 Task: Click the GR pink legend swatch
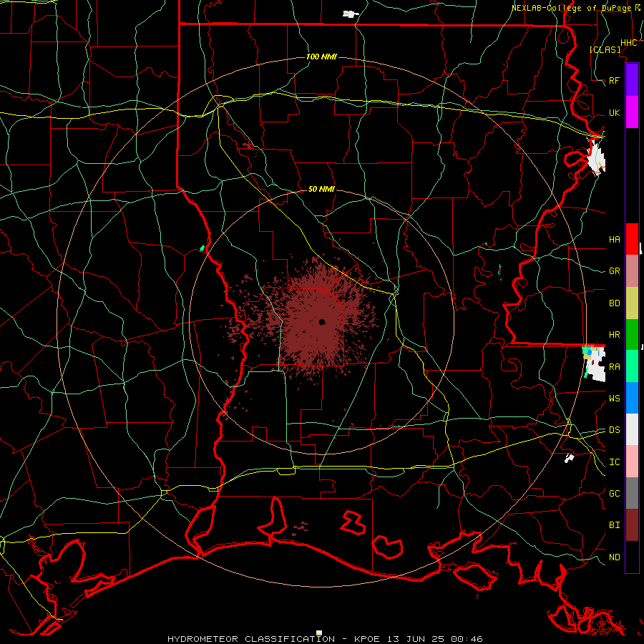632,271
